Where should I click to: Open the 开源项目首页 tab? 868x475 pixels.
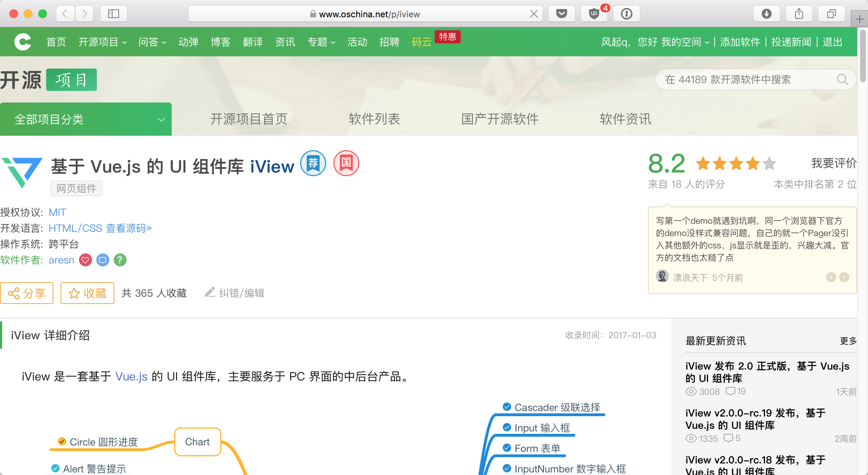(249, 119)
